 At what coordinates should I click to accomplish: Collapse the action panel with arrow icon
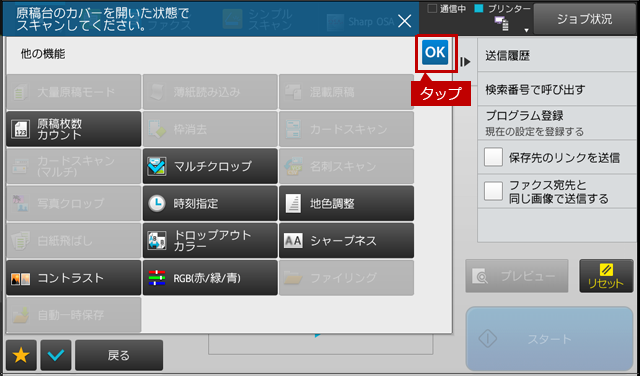click(x=465, y=62)
